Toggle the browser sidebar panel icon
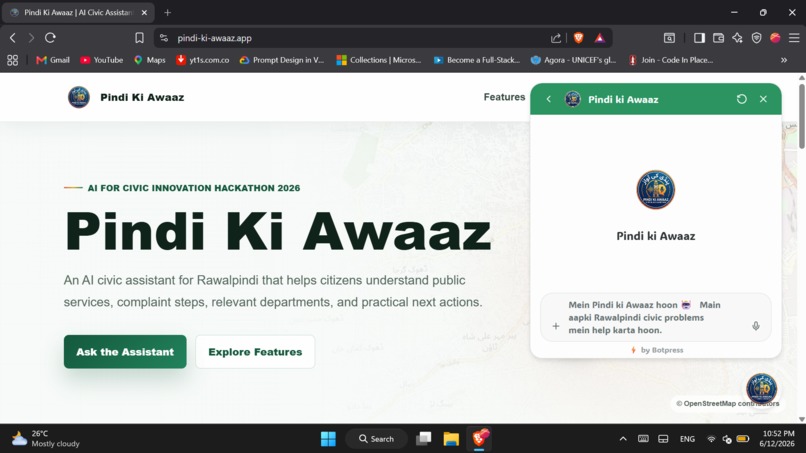806x453 pixels. click(x=699, y=38)
